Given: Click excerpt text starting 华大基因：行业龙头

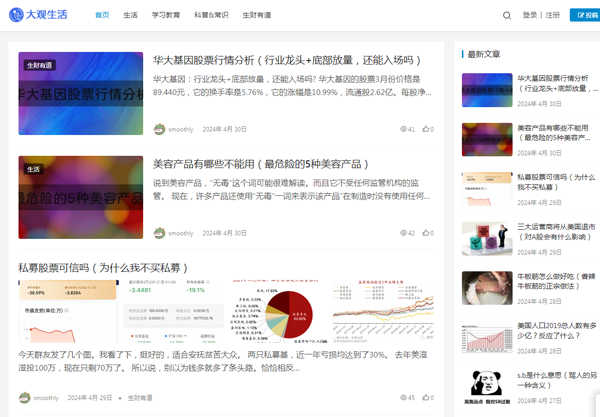Looking at the screenshot, I should (x=292, y=86).
